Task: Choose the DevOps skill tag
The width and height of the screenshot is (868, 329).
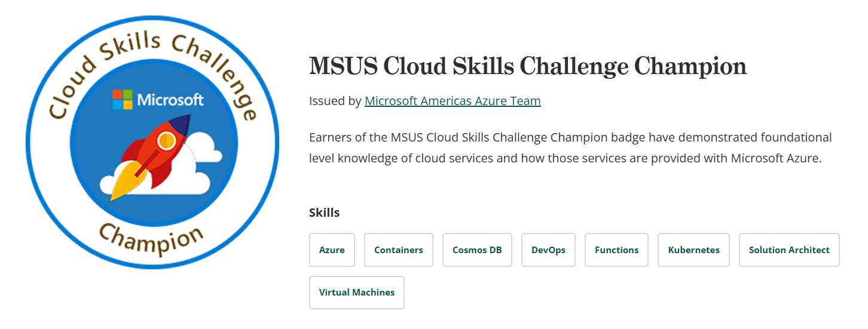Action: [x=548, y=250]
